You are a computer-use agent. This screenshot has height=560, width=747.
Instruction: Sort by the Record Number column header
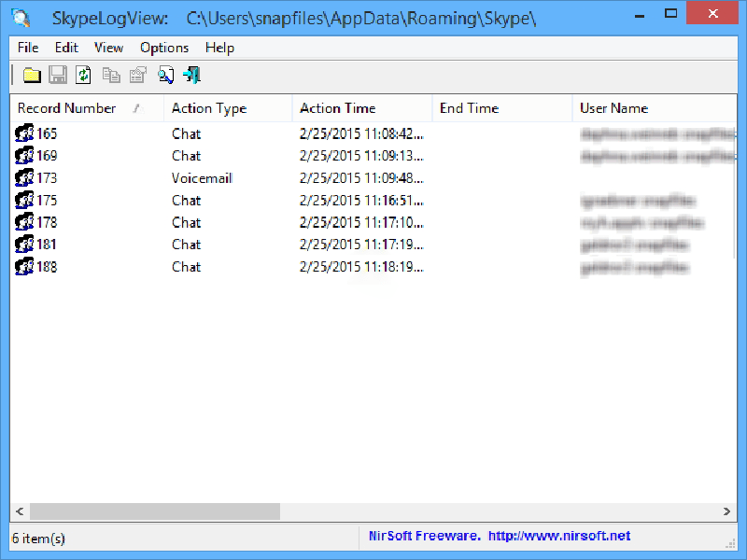coord(87,108)
